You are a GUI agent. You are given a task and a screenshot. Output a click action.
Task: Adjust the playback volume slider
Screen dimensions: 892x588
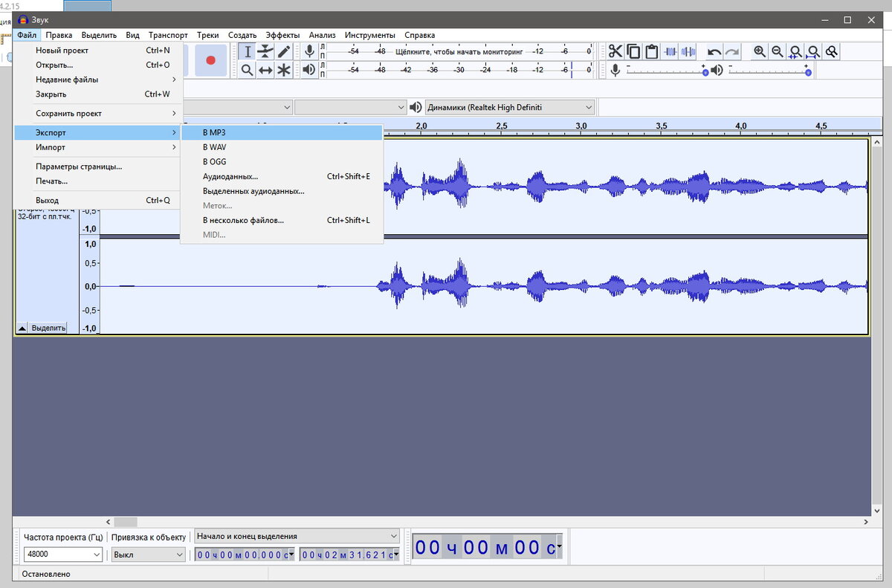(x=769, y=70)
